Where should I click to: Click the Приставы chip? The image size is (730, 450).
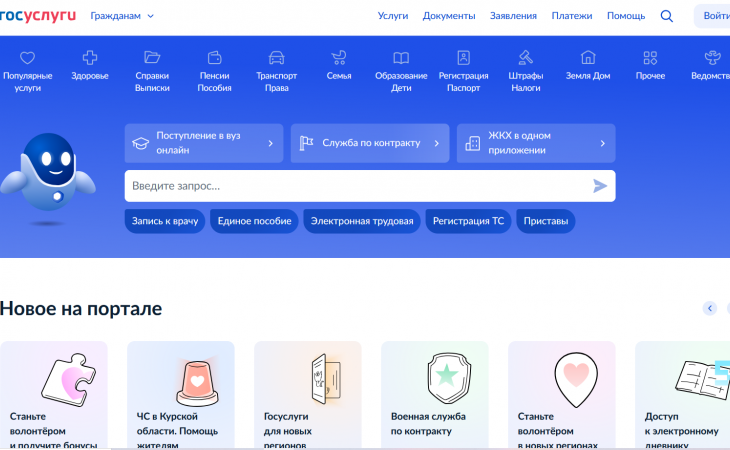tap(546, 221)
